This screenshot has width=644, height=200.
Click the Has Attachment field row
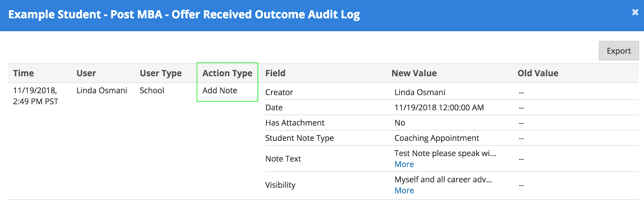295,123
